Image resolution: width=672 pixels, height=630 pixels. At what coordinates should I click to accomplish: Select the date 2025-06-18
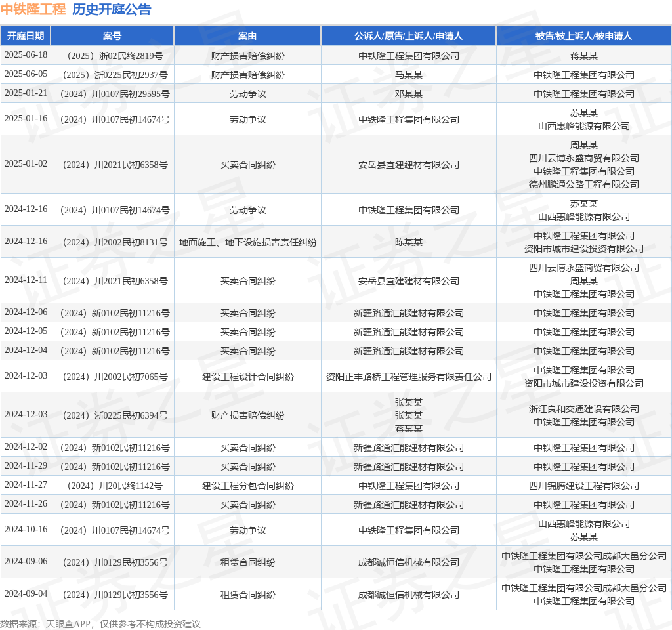click(x=26, y=55)
